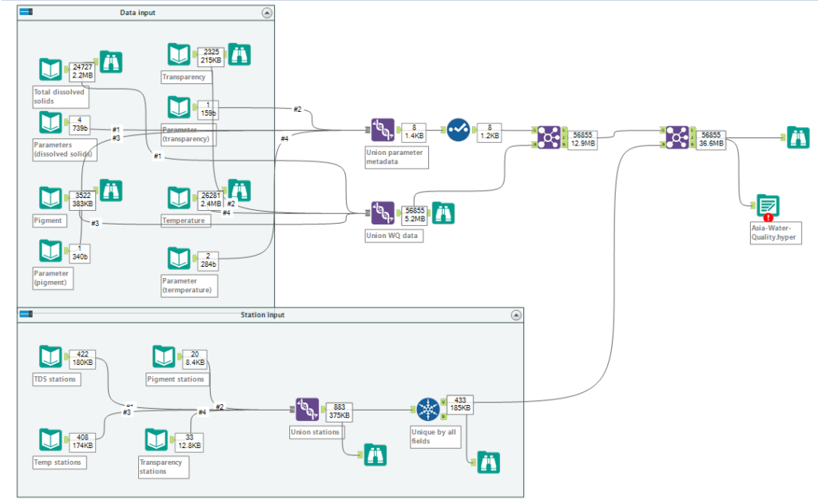Open the Browse tool below Unique tool
Screen dimensions: 818x504
[489, 462]
